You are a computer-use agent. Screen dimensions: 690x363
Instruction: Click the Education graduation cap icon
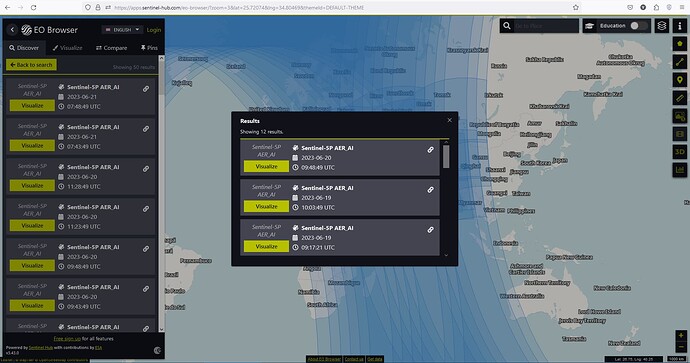click(x=590, y=26)
